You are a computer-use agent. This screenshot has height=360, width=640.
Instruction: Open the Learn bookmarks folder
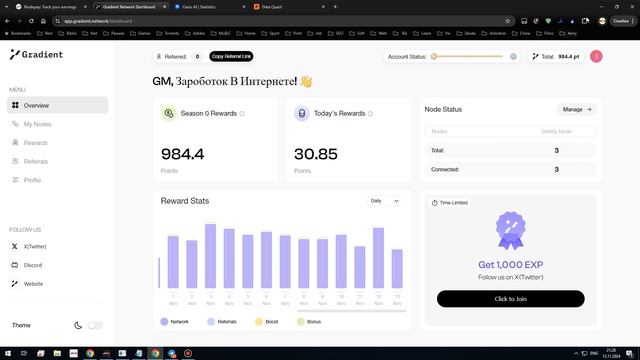coord(422,33)
